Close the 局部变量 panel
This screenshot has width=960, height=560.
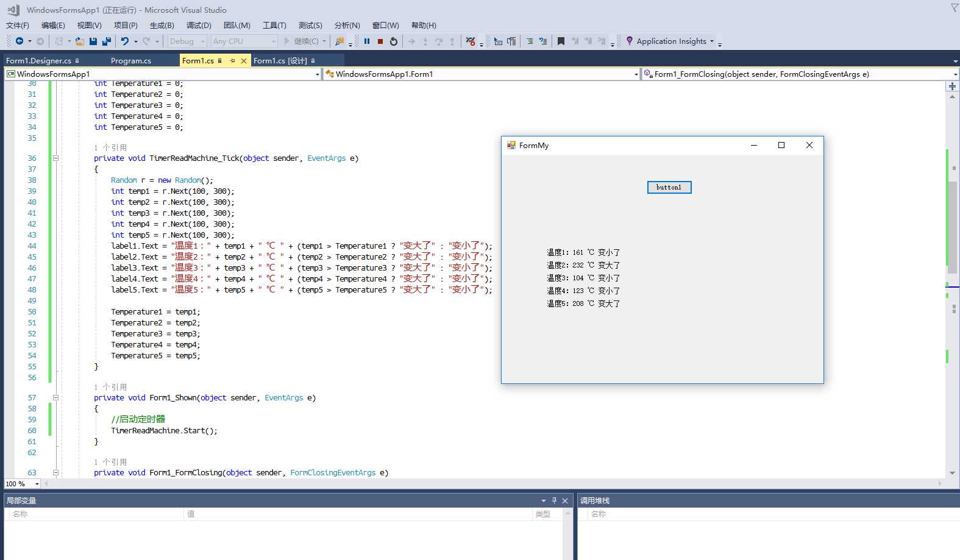coord(565,500)
